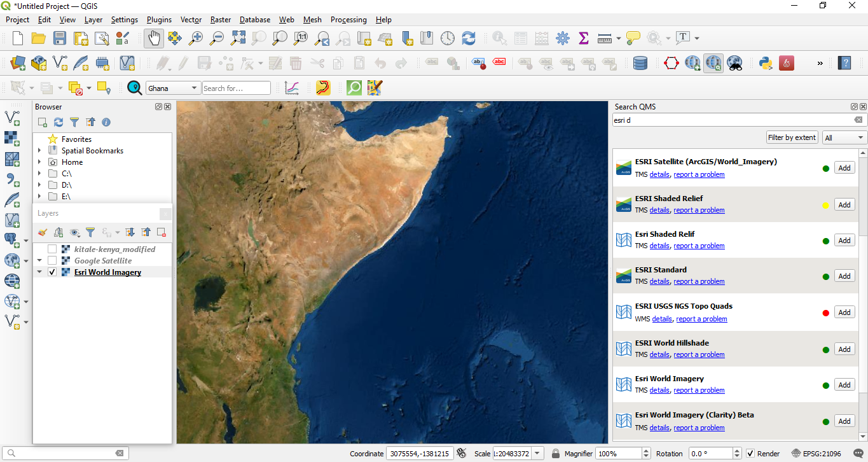Image resolution: width=868 pixels, height=462 pixels.
Task: Click the Filter by extent button
Action: pos(792,137)
